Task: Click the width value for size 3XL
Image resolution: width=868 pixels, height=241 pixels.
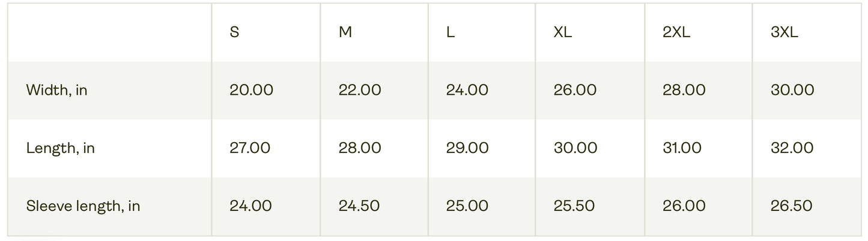Action: [792, 91]
